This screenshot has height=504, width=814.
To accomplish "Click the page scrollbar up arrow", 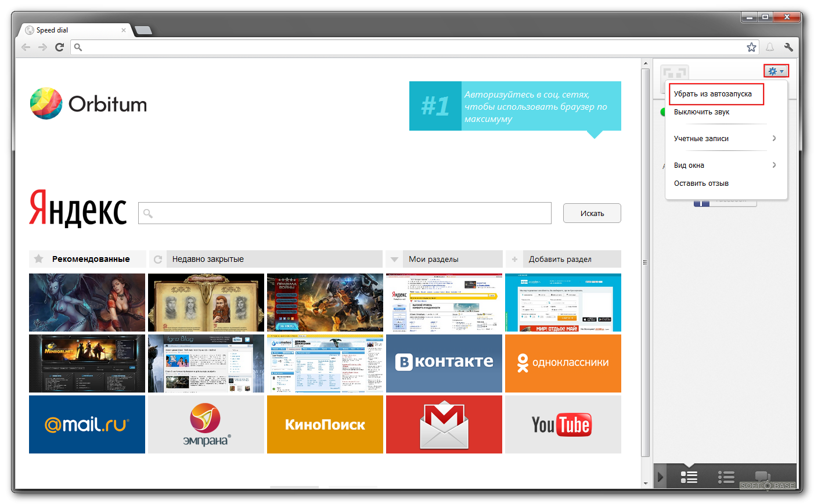I will (645, 63).
